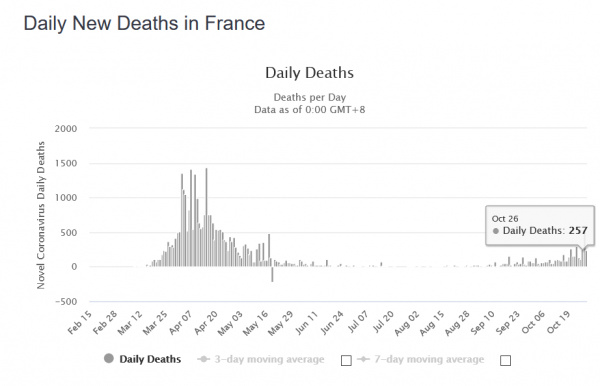Click the Oct 19 x-axis label
The height and width of the screenshot is (386, 600).
pos(558,322)
